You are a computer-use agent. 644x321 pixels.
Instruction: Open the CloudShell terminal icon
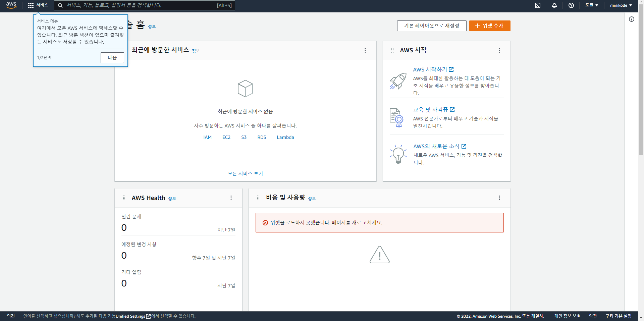click(x=538, y=5)
